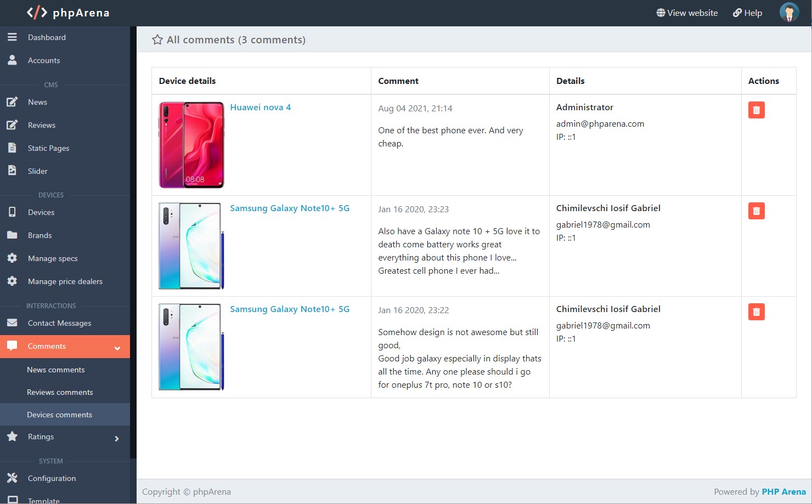Click the star icon beside All comments
The height and width of the screenshot is (504, 812).
(x=157, y=39)
